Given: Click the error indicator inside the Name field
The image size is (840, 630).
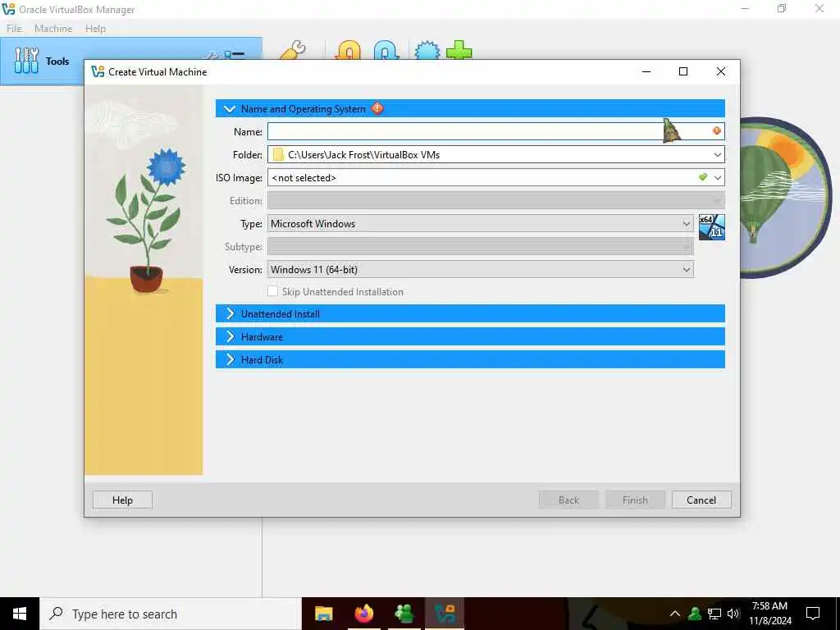Looking at the screenshot, I should click(x=717, y=130).
